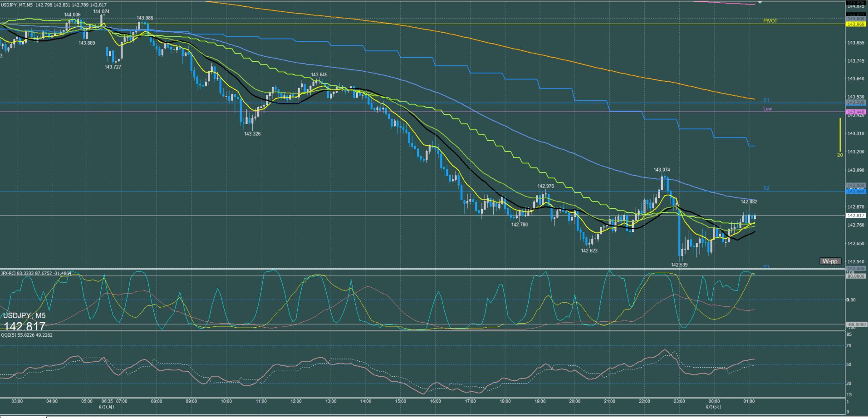Click the blue 142.964 S2 price tag
The image size is (868, 418).
click(856, 192)
